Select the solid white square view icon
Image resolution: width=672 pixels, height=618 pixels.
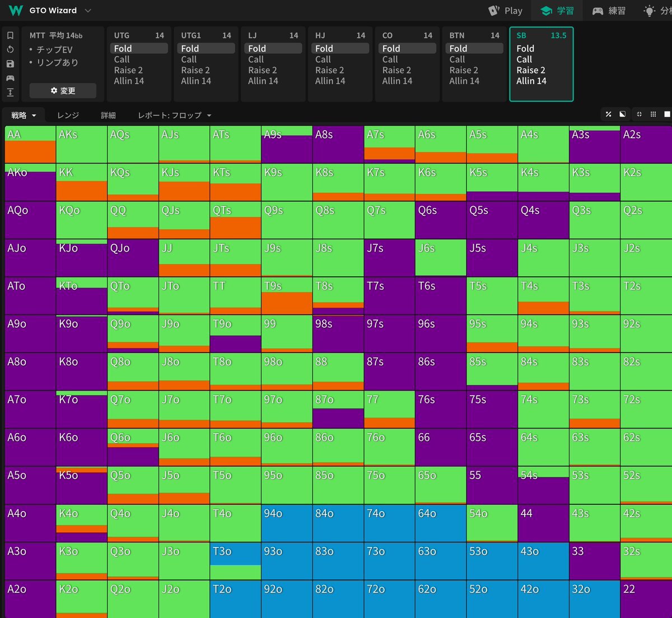pos(667,114)
